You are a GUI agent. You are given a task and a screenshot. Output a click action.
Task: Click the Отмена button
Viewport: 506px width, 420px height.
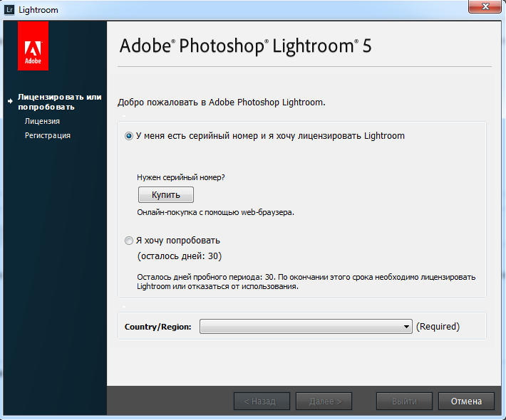pyautogui.click(x=466, y=401)
